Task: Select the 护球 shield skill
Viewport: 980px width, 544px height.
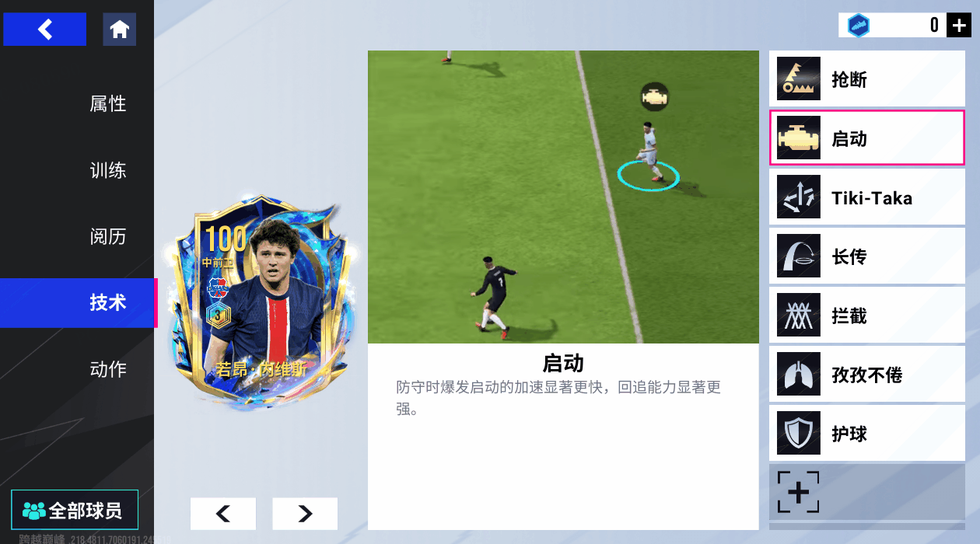Action: coord(867,433)
